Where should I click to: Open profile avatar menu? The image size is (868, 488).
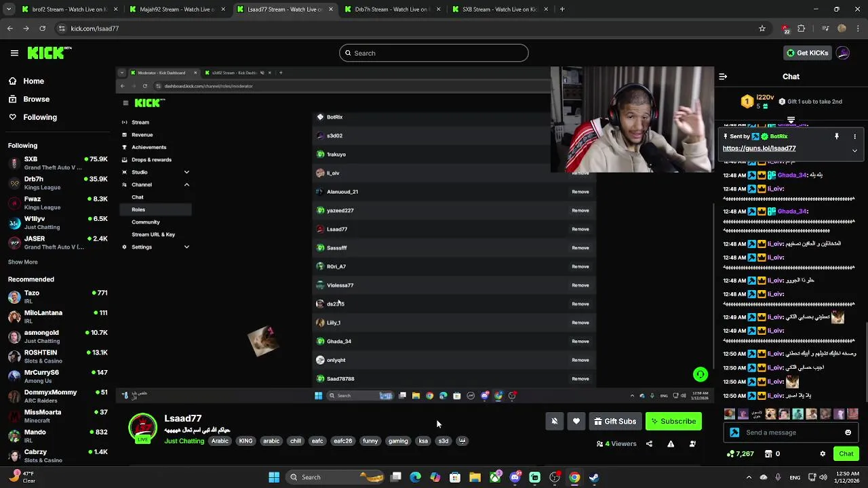pos(843,53)
